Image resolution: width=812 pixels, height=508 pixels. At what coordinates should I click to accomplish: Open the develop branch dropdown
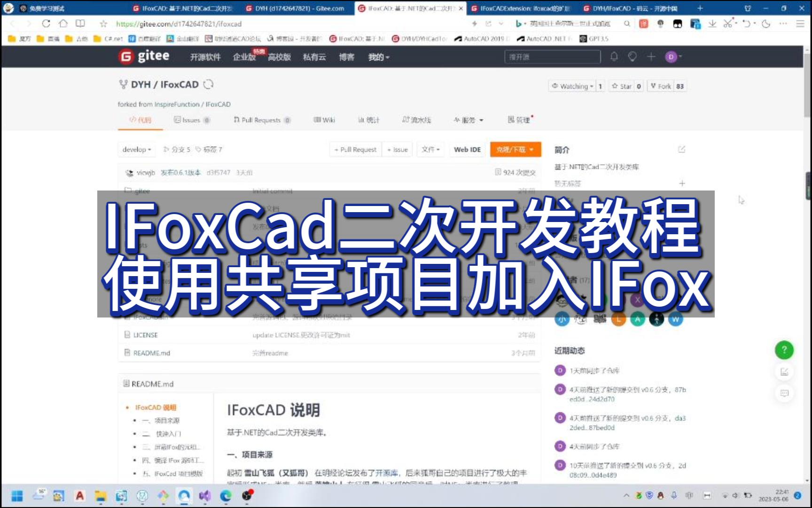click(136, 150)
